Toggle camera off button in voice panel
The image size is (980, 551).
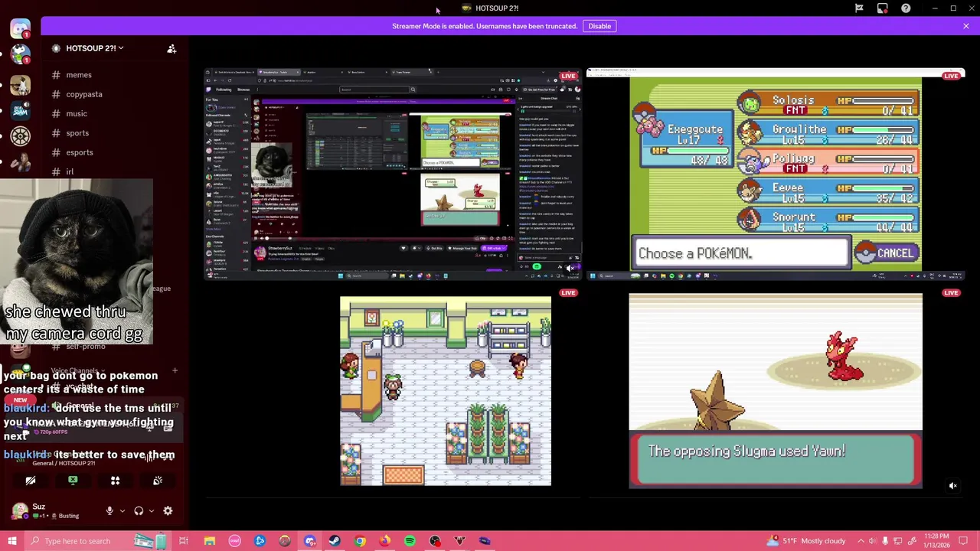coord(31,481)
